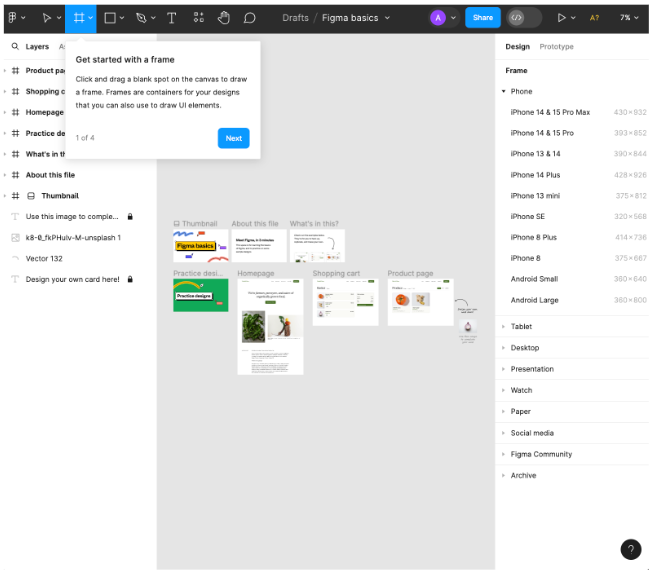Image resolution: width=654 pixels, height=574 pixels.
Task: Select the Hand tool
Action: point(224,18)
